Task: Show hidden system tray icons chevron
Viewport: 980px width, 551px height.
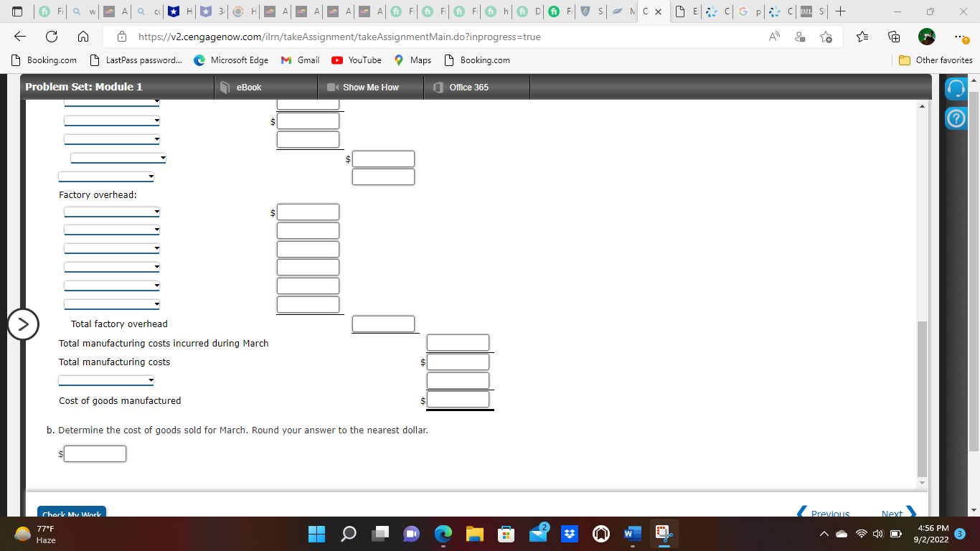Action: tap(825, 534)
